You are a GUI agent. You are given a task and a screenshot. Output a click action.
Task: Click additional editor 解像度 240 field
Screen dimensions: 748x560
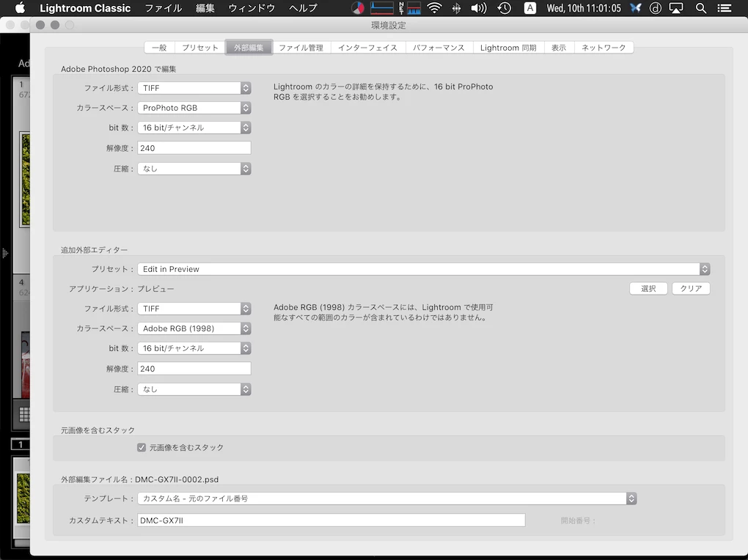tap(194, 369)
